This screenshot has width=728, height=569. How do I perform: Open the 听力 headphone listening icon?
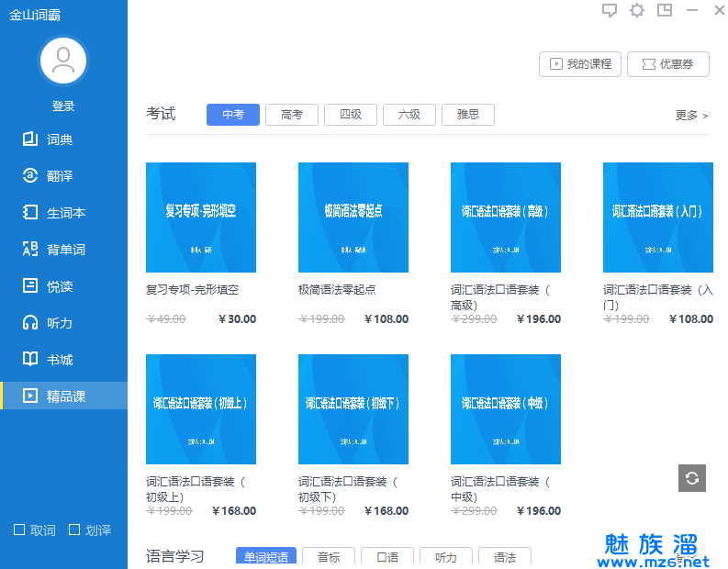pos(30,323)
